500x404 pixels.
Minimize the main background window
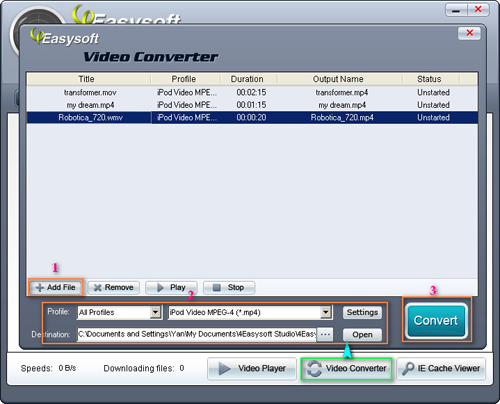(456, 10)
